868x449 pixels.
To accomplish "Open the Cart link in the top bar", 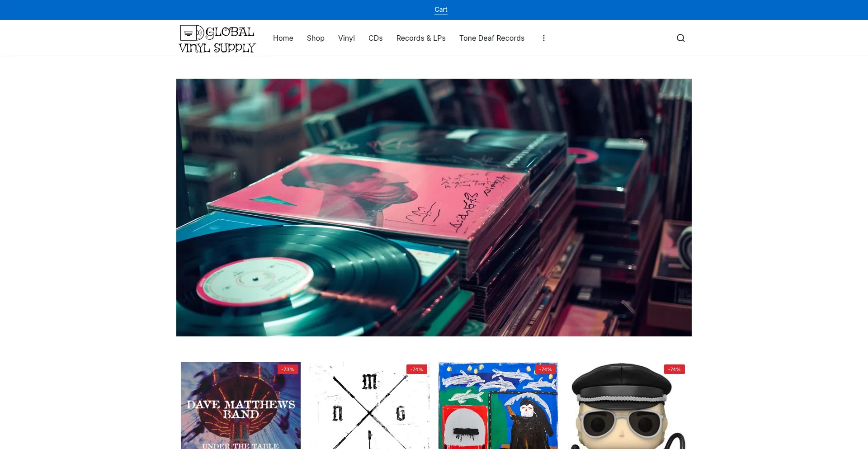I will tap(441, 9).
